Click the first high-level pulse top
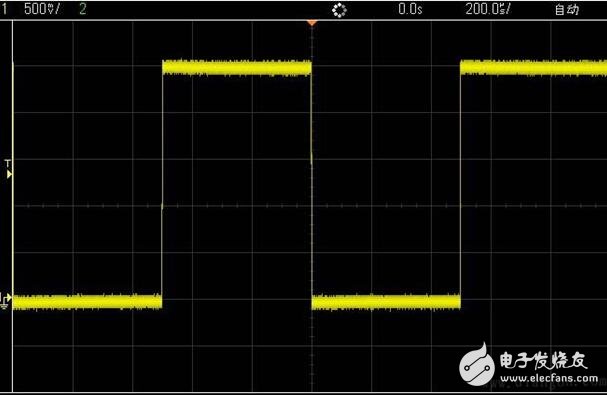This screenshot has width=607, height=395. click(237, 68)
